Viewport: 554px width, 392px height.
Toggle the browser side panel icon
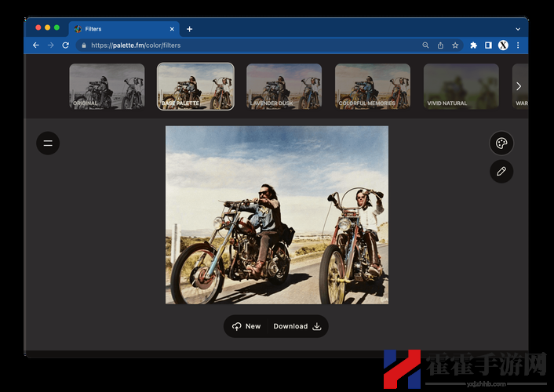pos(488,45)
